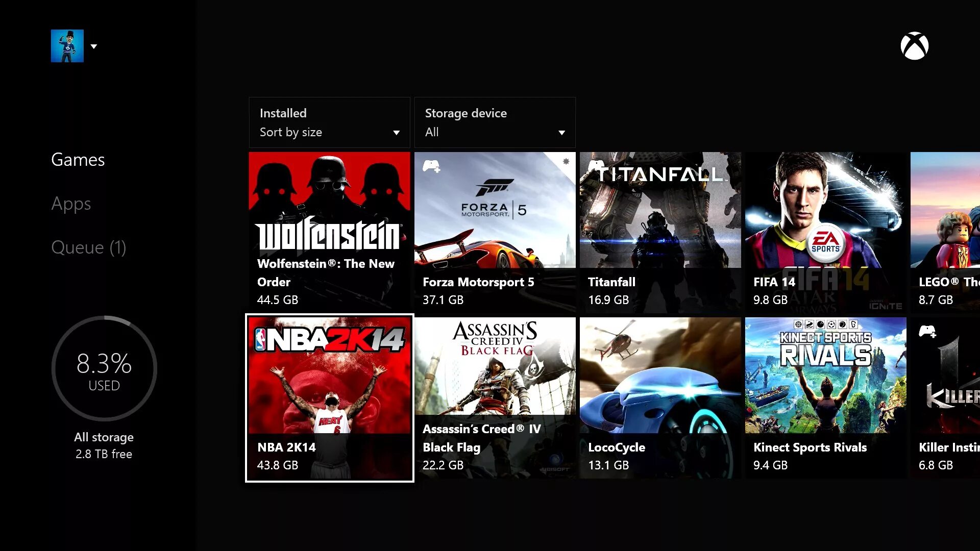
Task: Select the NBA 2K14 game tile
Action: [329, 398]
